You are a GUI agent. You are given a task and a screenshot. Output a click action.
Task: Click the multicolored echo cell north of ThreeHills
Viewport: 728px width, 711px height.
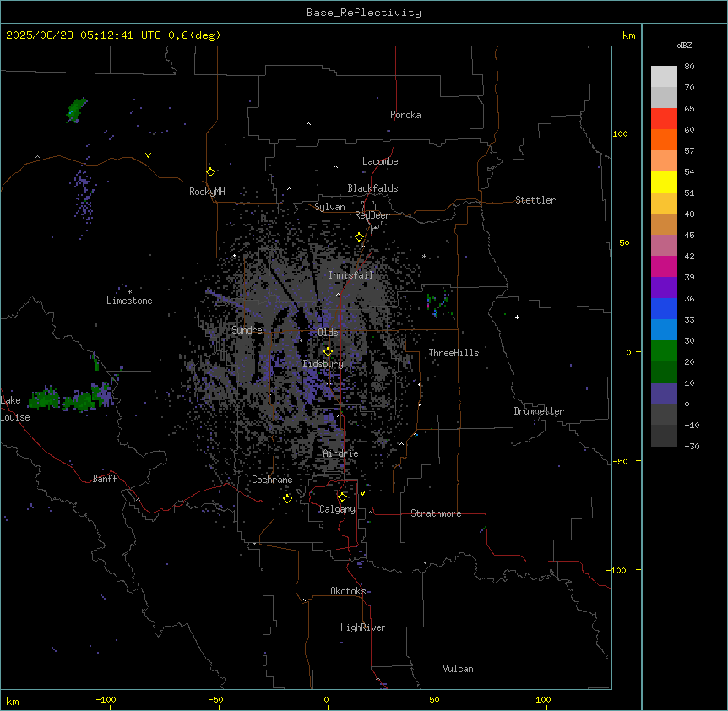(x=438, y=305)
